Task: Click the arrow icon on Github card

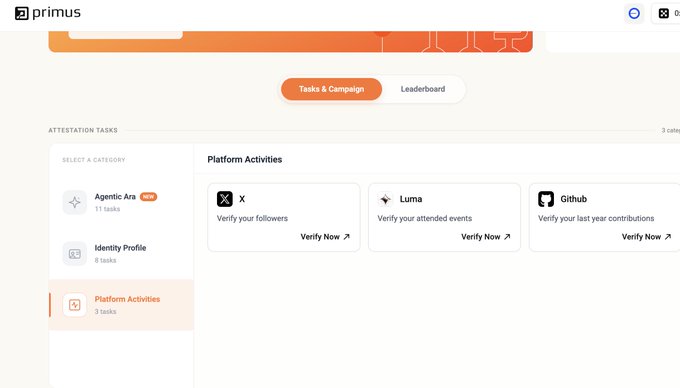Action: coord(668,237)
